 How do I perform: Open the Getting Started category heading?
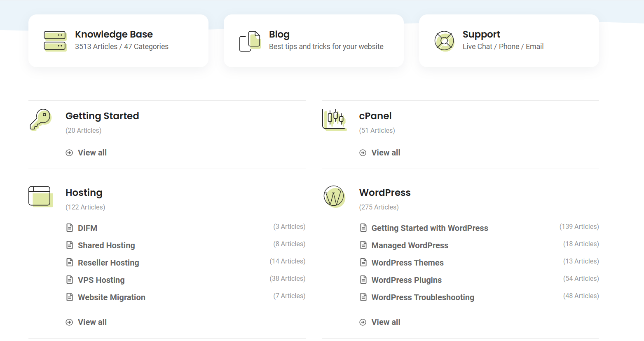point(102,116)
